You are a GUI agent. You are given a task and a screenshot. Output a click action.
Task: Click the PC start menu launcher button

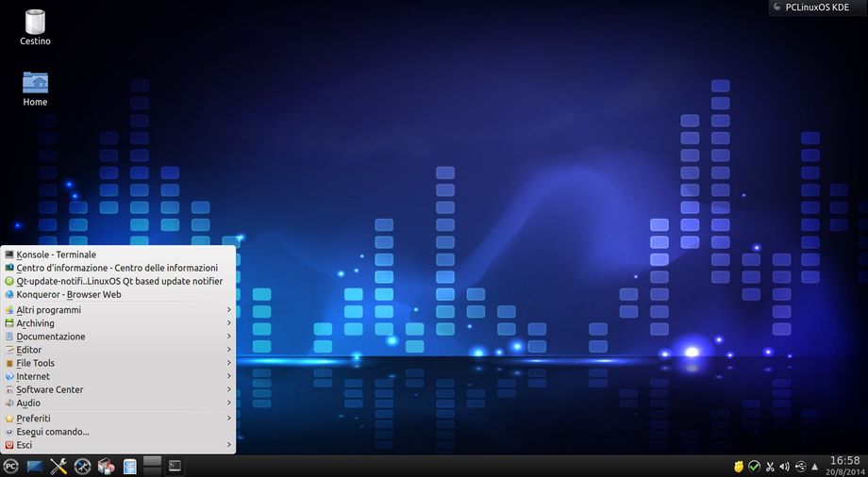coord(10,466)
